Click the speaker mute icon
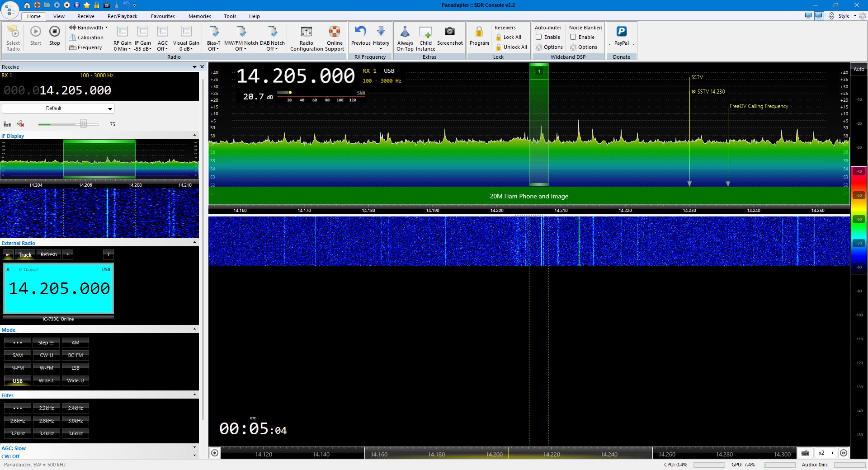The width and height of the screenshot is (868, 470). 20,124
